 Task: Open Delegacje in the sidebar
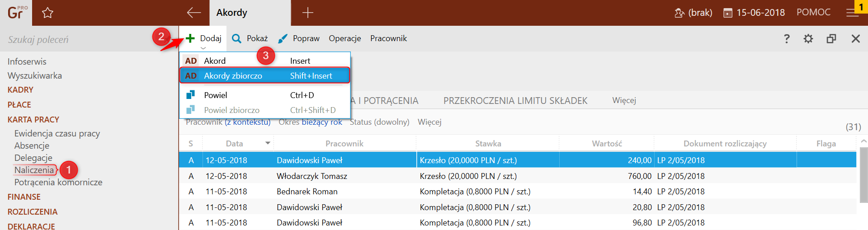coord(33,158)
